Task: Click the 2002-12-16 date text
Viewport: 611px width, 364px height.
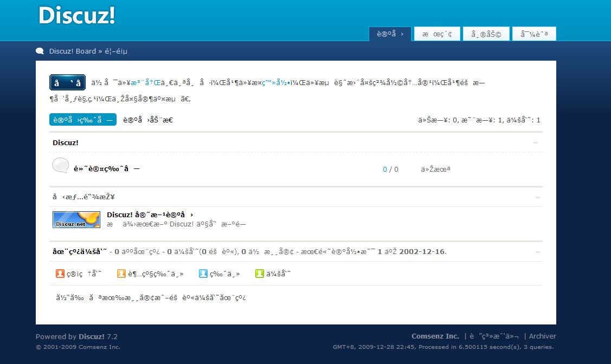Action: click(422, 251)
